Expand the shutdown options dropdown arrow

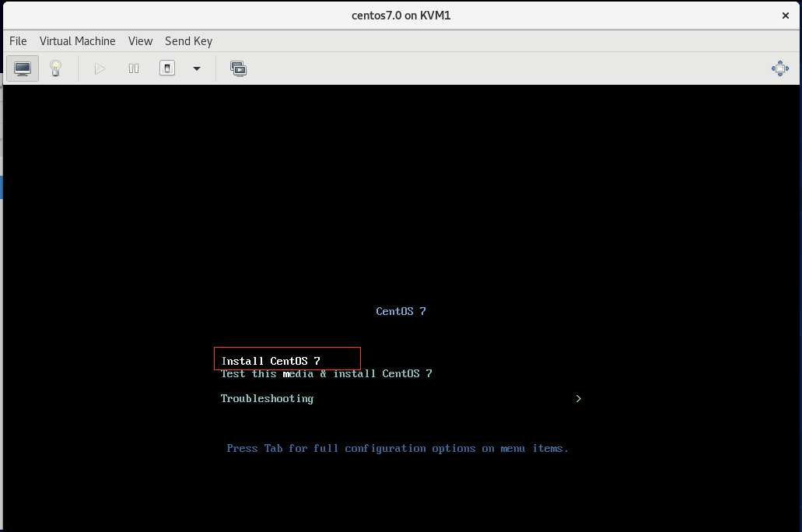point(196,68)
